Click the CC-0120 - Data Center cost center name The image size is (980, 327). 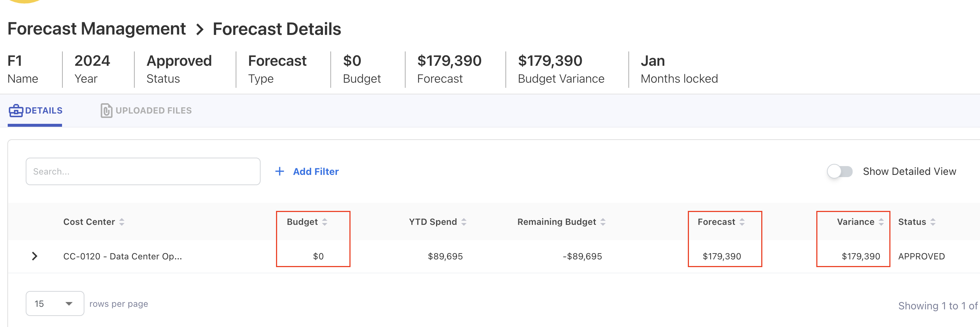pyautogui.click(x=123, y=256)
